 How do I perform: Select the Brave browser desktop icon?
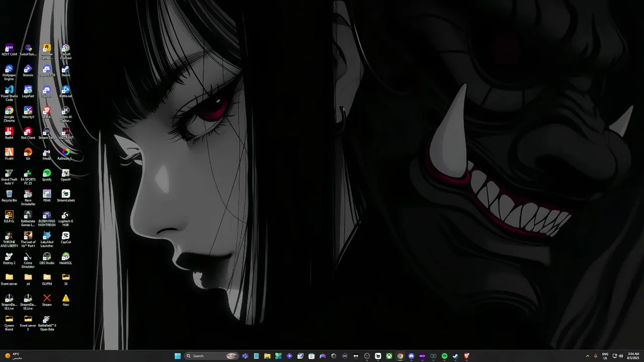47,113
